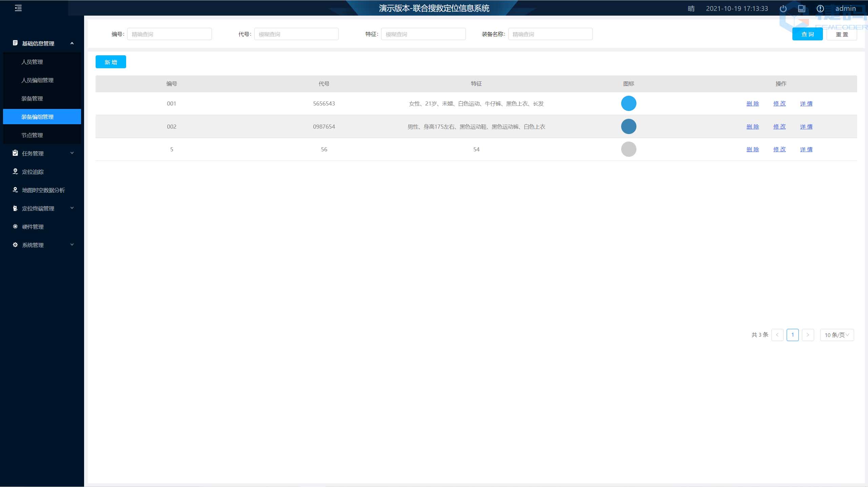Viewport: 868px width, 487px height.
Task: Click screen/display icon in header
Action: tap(801, 8)
